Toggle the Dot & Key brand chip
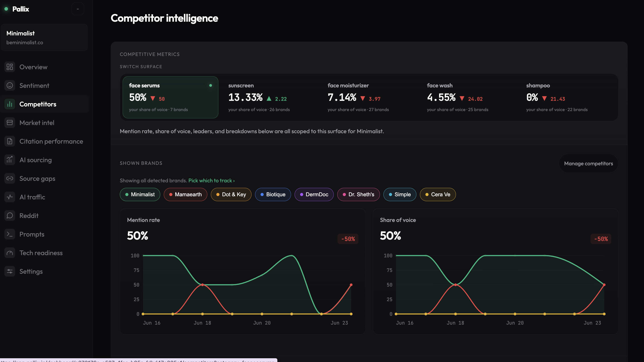This screenshot has width=644, height=362. [231, 194]
